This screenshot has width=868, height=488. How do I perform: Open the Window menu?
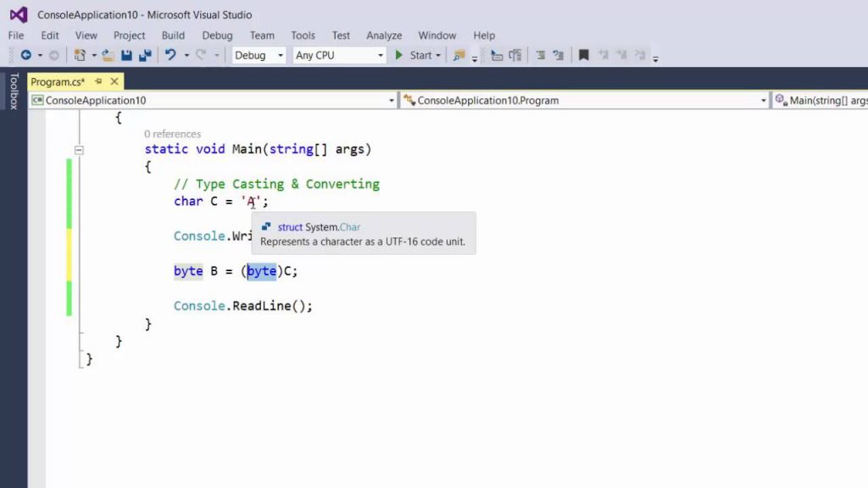pyautogui.click(x=437, y=36)
